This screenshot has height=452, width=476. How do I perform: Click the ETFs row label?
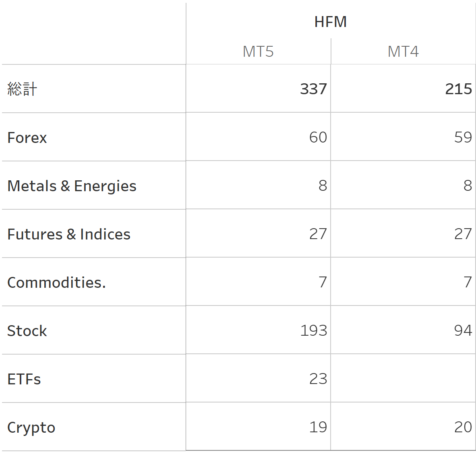24,379
